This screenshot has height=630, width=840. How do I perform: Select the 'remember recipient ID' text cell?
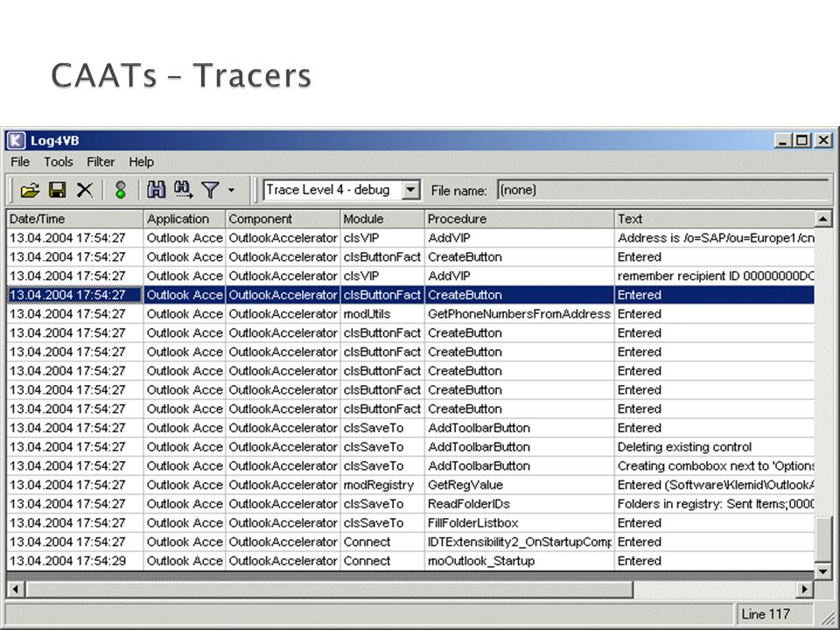[x=715, y=276]
